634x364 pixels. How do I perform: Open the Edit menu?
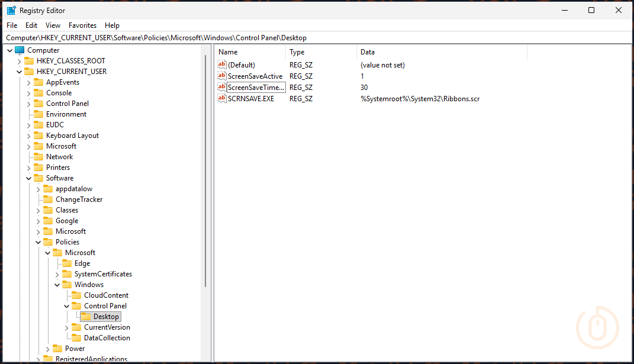click(31, 25)
